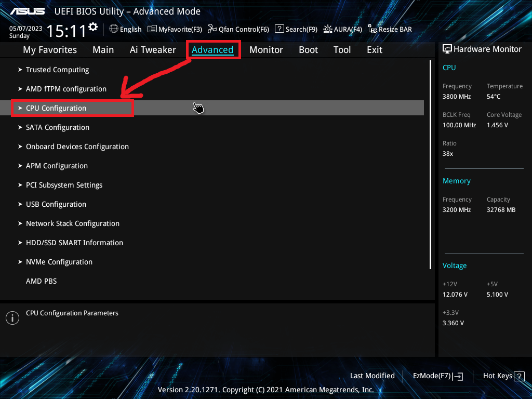Select the Exit tab
The height and width of the screenshot is (399, 532).
click(x=375, y=50)
